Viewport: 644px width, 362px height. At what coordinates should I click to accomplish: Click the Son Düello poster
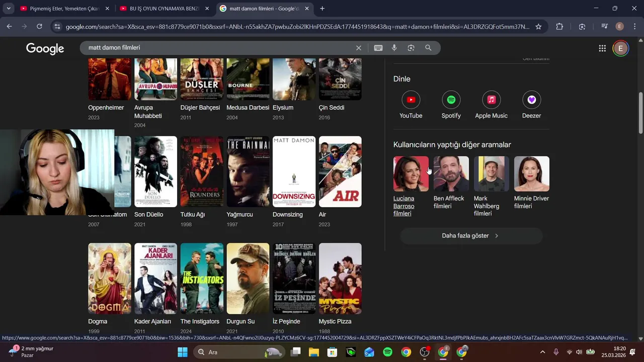pos(155,171)
